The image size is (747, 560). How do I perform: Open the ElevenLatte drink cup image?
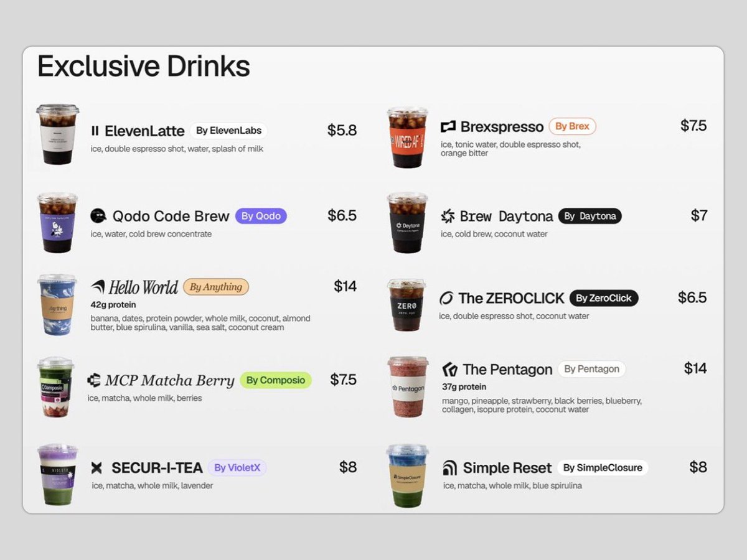(57, 134)
